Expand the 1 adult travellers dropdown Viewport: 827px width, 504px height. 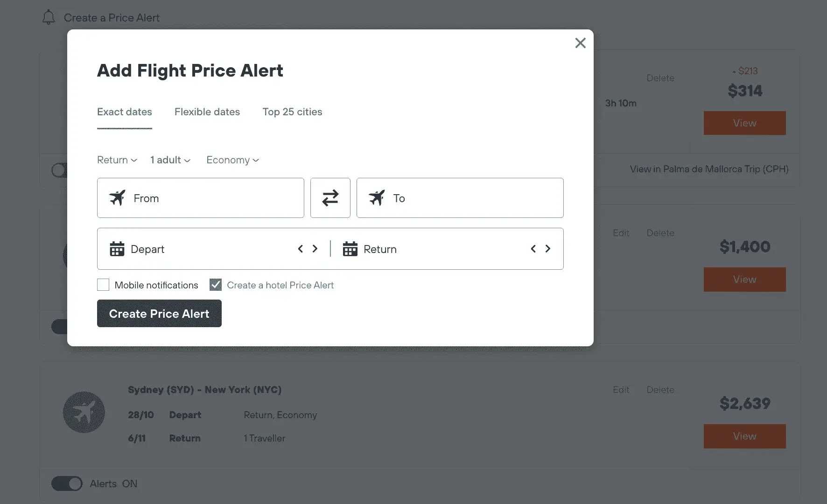click(170, 160)
